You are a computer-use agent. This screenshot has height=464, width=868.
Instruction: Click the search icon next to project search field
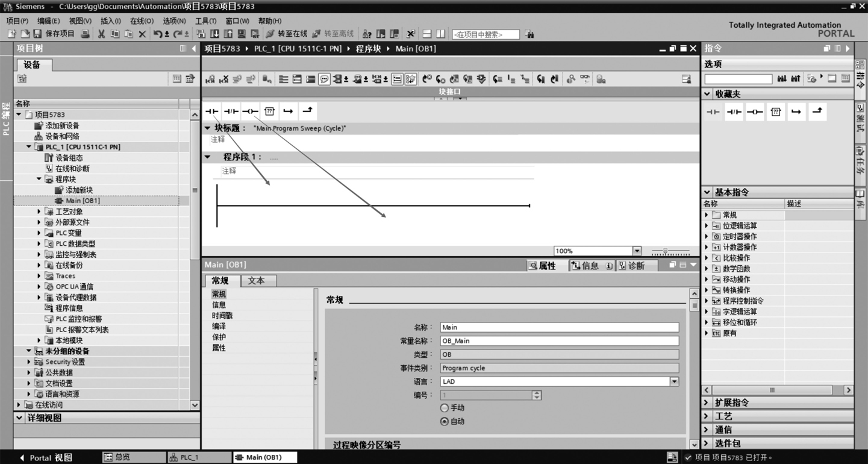[529, 34]
